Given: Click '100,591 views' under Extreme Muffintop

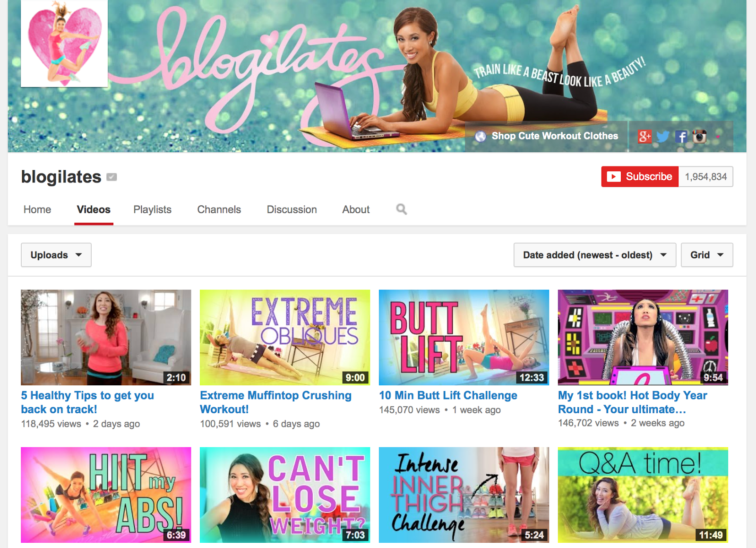Looking at the screenshot, I should (x=231, y=424).
